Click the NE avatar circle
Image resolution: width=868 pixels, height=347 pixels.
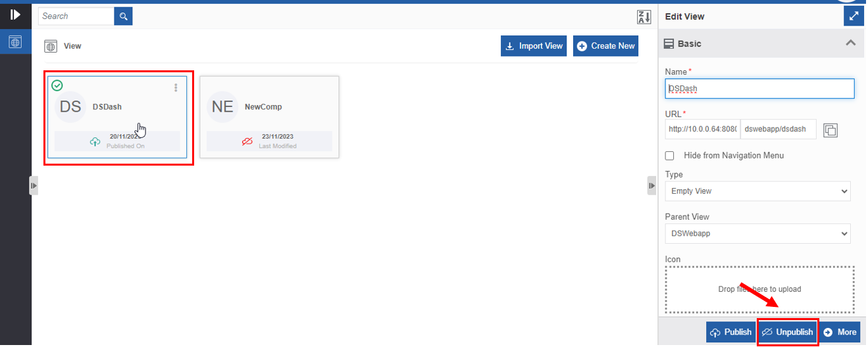(222, 106)
